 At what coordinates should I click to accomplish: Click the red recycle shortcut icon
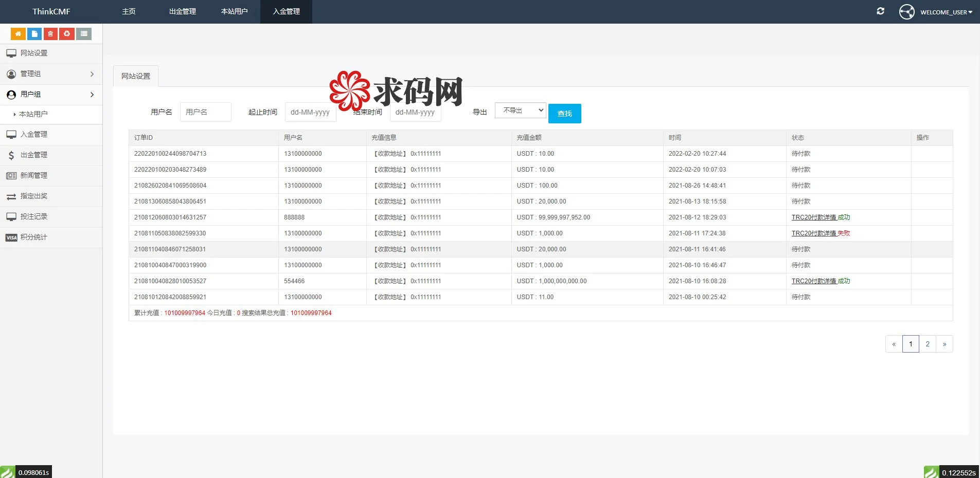point(67,34)
